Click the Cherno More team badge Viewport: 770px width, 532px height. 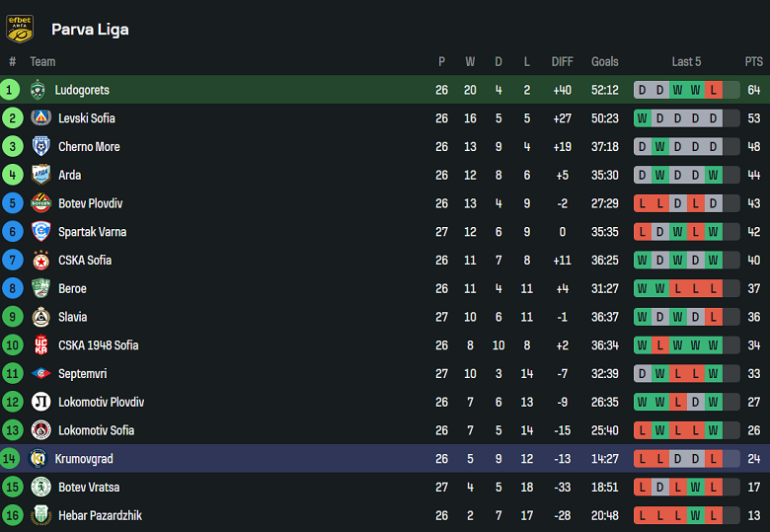(40, 147)
